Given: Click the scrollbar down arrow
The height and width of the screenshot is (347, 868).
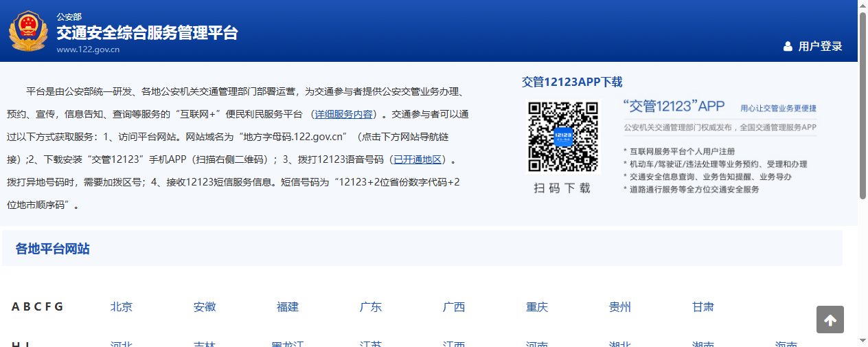Looking at the screenshot, I should click(x=863, y=340).
